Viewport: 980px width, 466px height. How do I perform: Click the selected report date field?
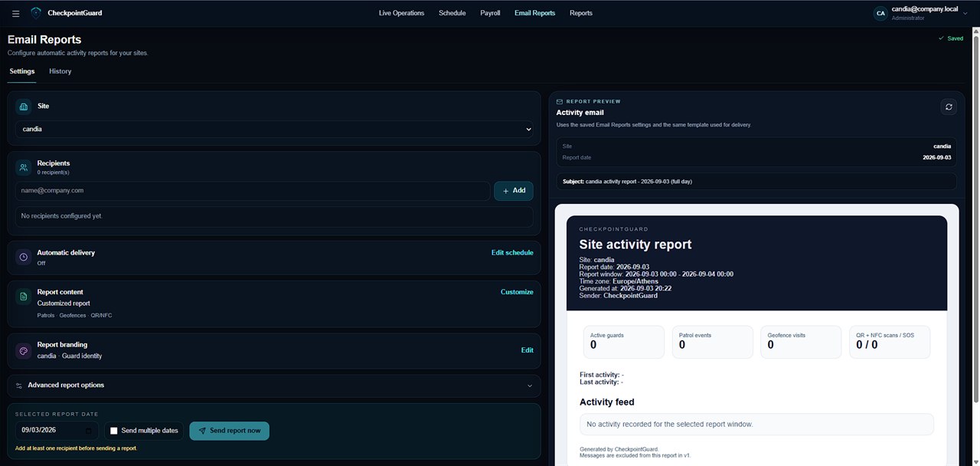[57, 431]
